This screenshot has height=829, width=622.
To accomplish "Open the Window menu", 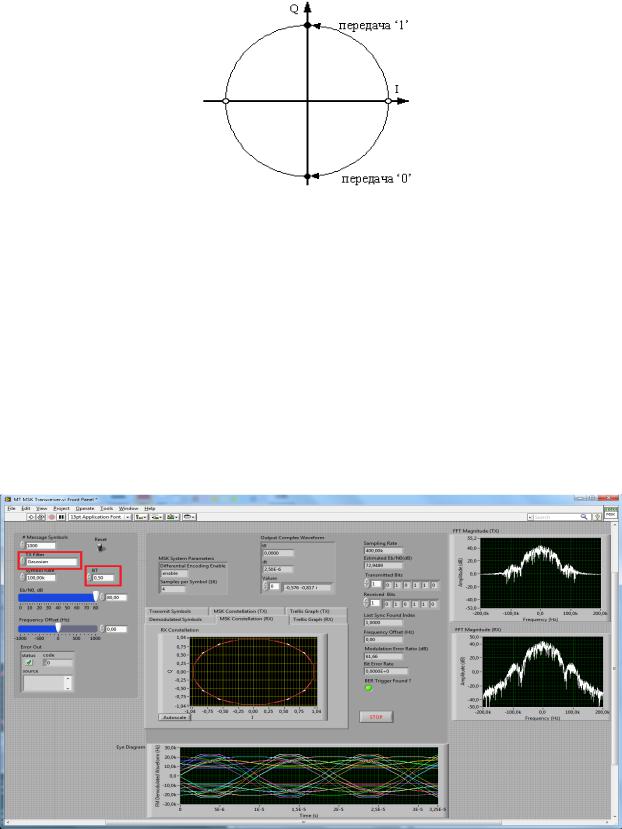I will coord(129,508).
